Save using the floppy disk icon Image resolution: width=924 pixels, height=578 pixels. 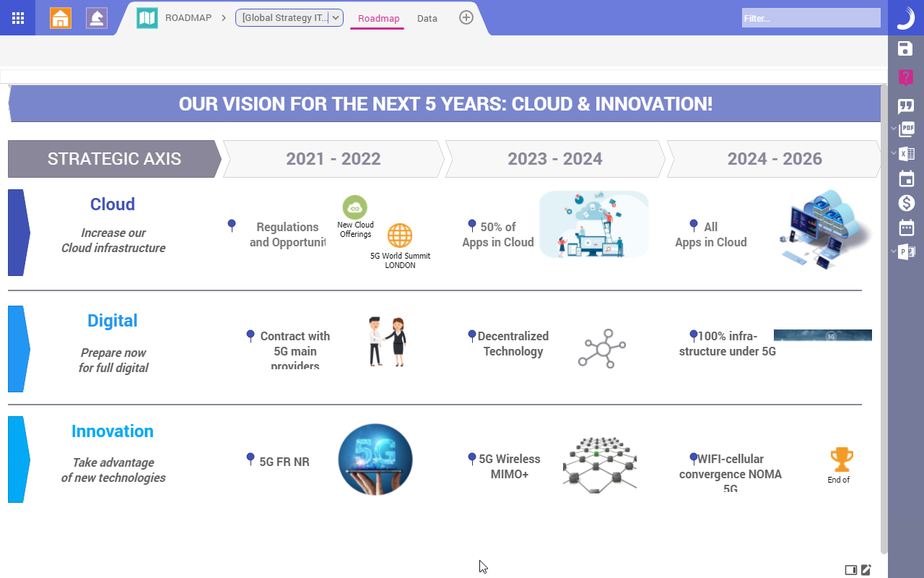[906, 48]
